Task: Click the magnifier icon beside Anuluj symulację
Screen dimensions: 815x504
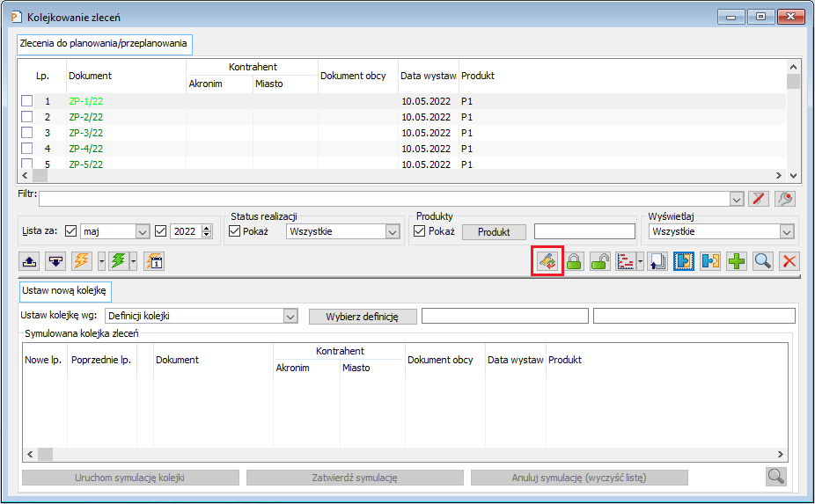Action: (776, 477)
